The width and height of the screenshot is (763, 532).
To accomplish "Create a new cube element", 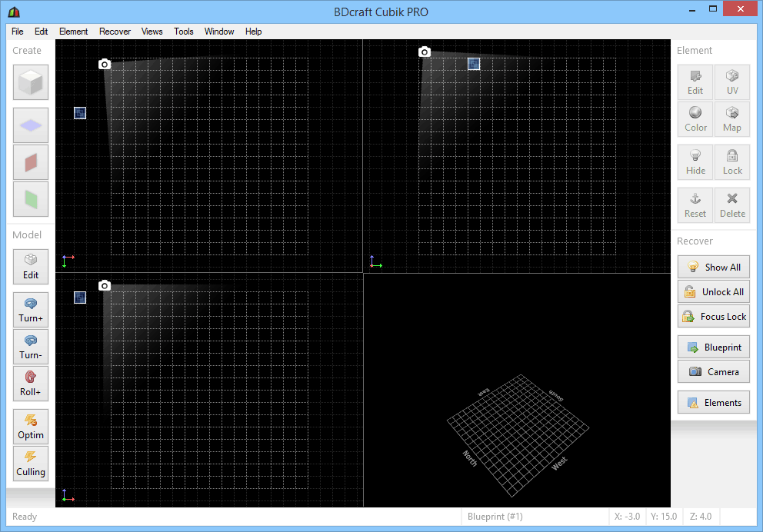I will [x=31, y=82].
